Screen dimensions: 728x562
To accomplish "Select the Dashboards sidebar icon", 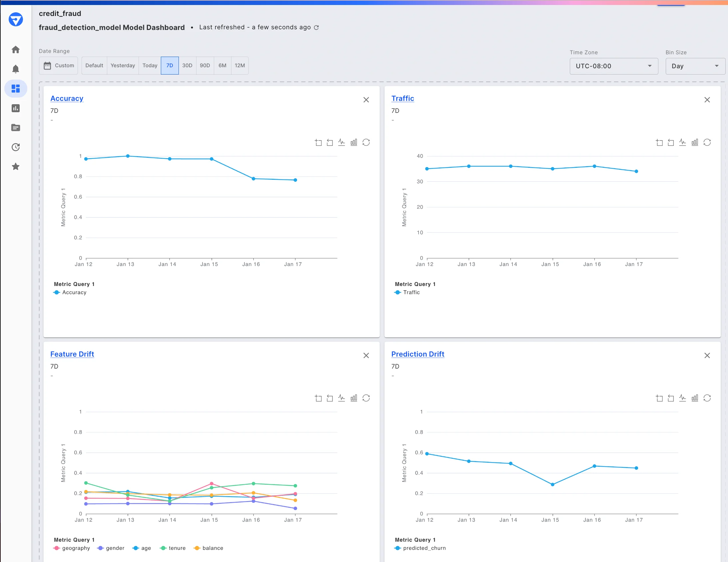I will (16, 88).
